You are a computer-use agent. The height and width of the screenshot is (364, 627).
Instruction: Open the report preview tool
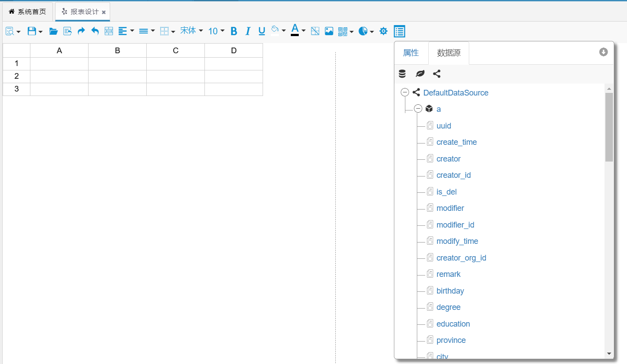point(10,31)
